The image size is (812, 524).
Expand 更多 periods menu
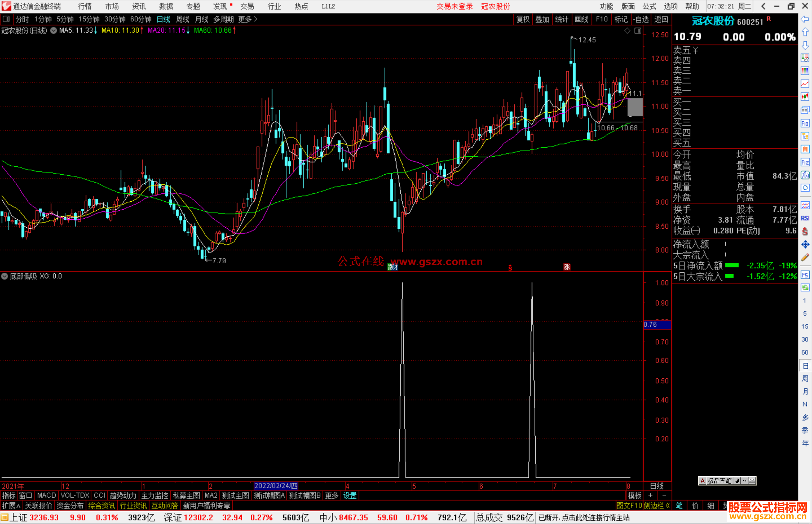[x=248, y=19]
